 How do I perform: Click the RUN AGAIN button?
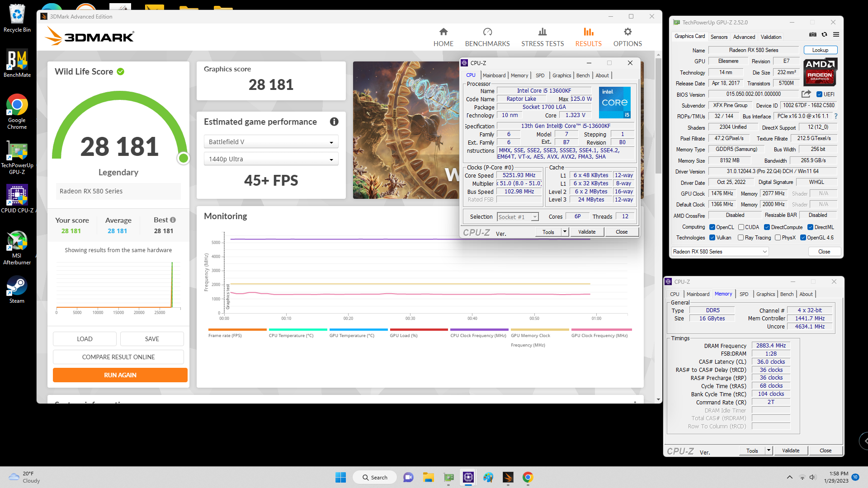tap(120, 375)
